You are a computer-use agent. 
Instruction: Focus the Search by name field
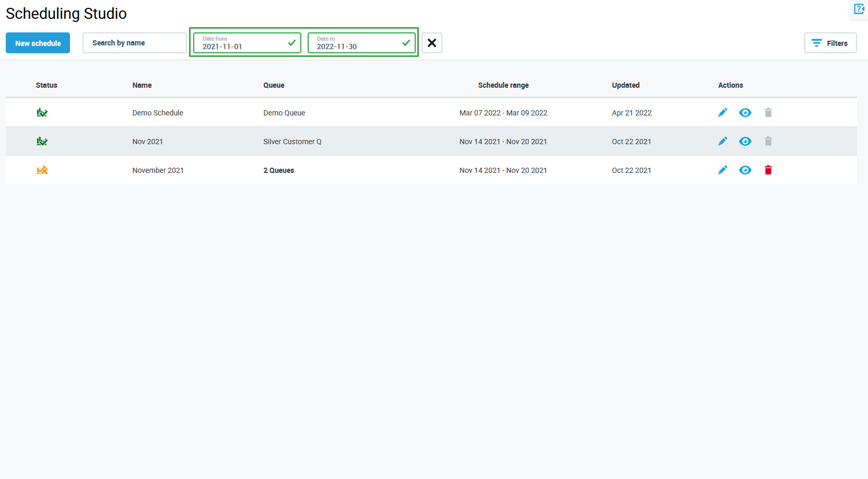point(134,43)
